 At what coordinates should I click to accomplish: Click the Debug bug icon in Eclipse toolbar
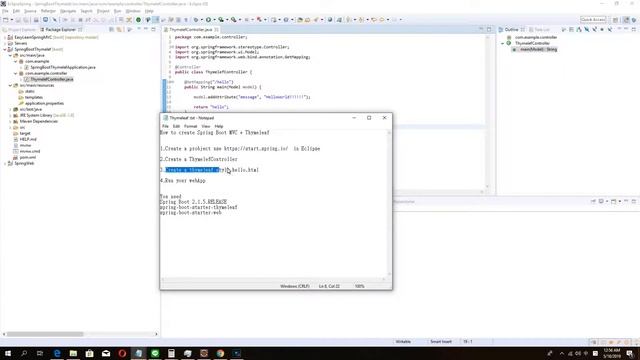pos(196,20)
